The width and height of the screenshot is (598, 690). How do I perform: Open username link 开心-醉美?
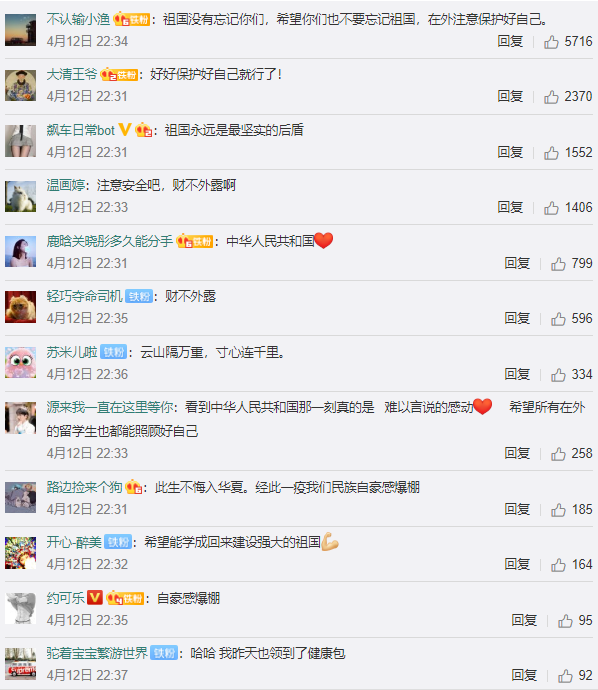pyautogui.click(x=74, y=542)
